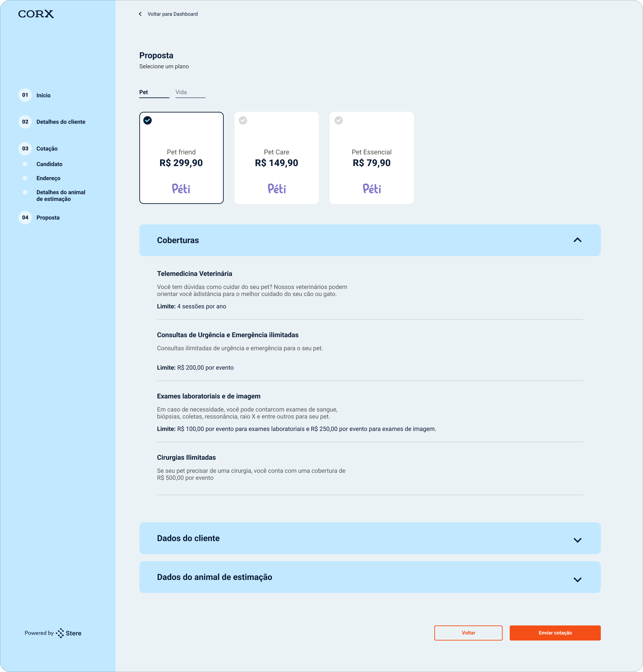Choose the R$ 299,90 price plan
Viewport: 643px width, 672px height.
point(181,163)
